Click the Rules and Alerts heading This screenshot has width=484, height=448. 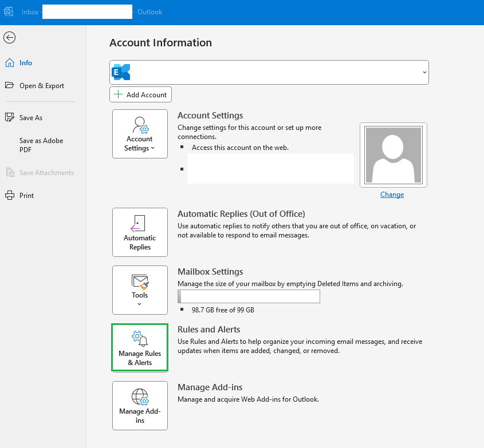pyautogui.click(x=208, y=330)
